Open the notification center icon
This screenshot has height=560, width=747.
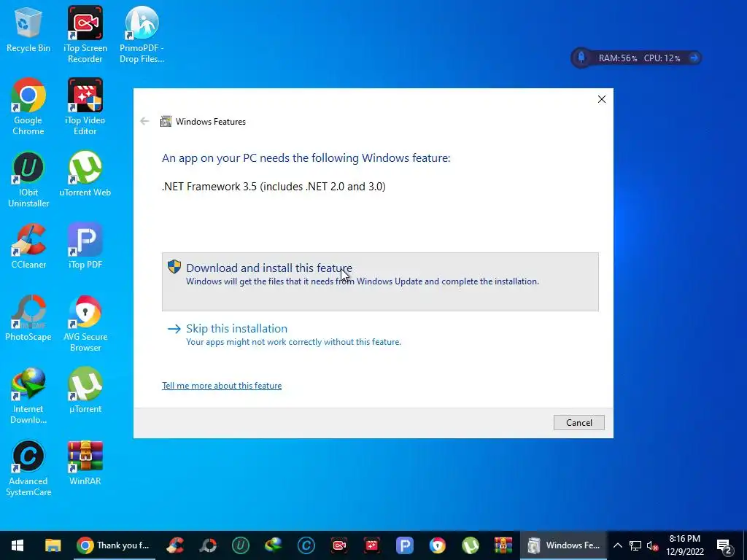coord(724,546)
